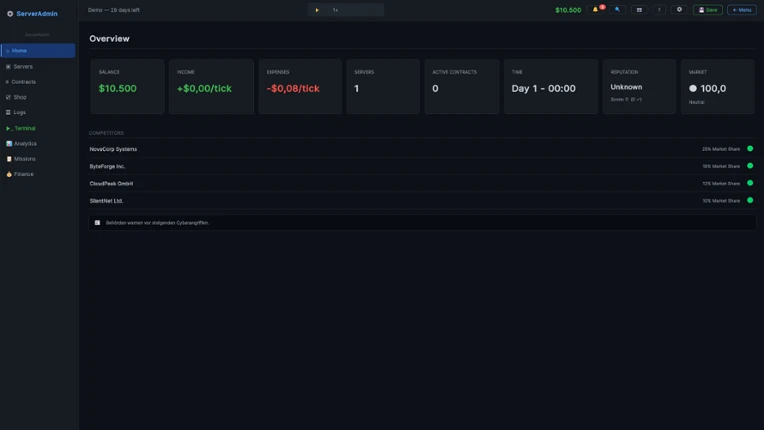This screenshot has width=764, height=430.
Task: Click the Reputation Unknown card
Action: point(639,87)
